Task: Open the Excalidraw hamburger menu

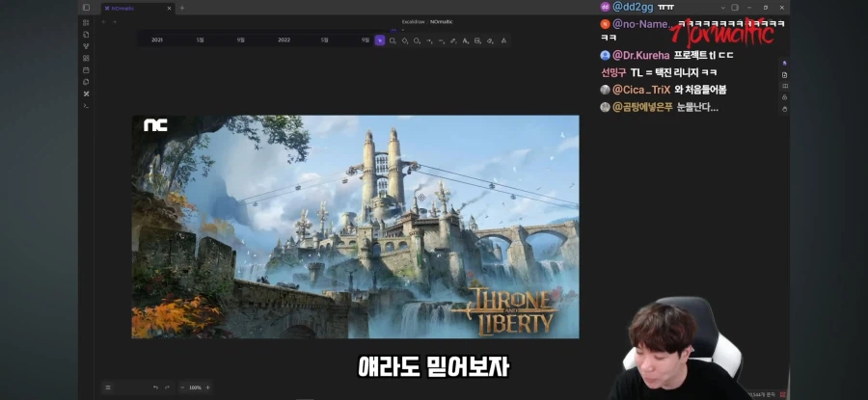Action: coord(108,387)
